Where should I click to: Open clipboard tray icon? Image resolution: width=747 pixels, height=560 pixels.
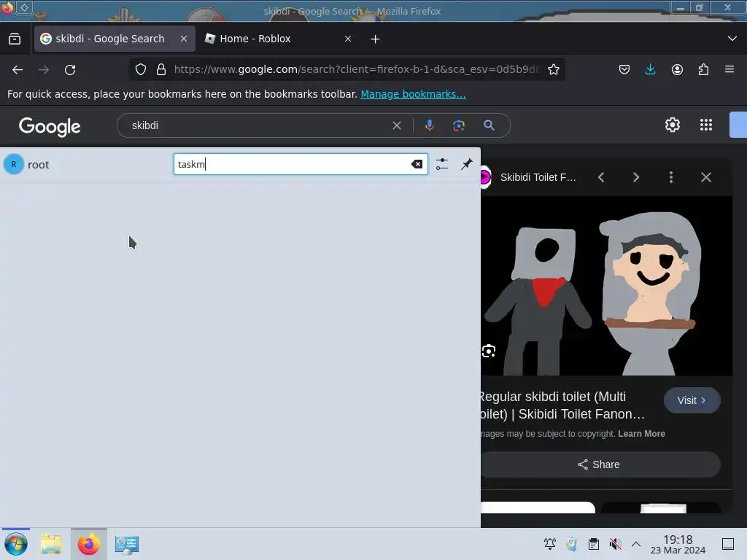[x=594, y=544]
